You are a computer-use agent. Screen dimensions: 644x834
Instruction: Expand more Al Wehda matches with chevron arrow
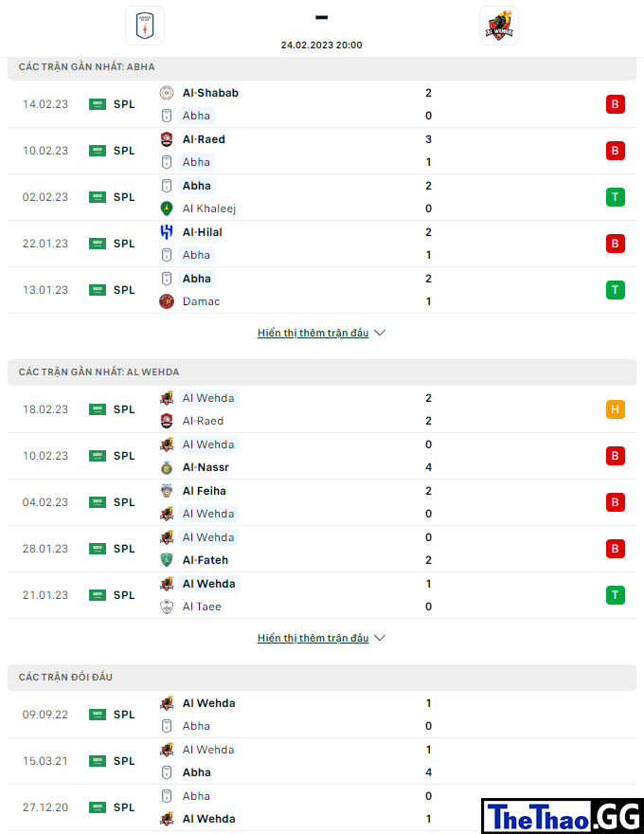(x=380, y=638)
